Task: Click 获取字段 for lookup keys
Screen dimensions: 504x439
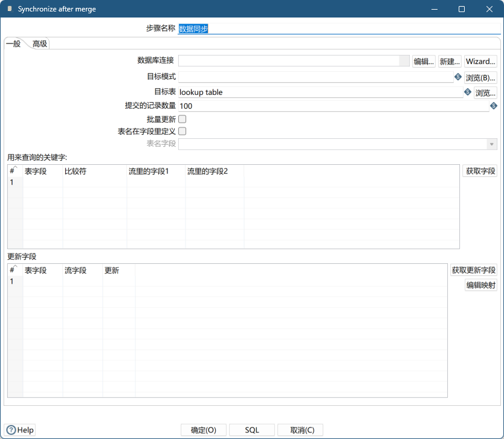Action: (x=480, y=171)
